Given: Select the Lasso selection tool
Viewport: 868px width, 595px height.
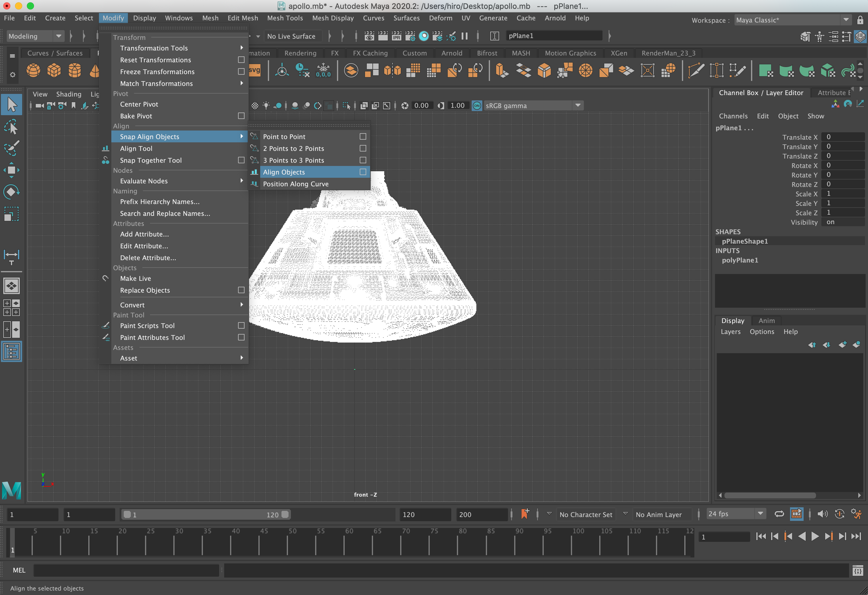Looking at the screenshot, I should (x=12, y=127).
